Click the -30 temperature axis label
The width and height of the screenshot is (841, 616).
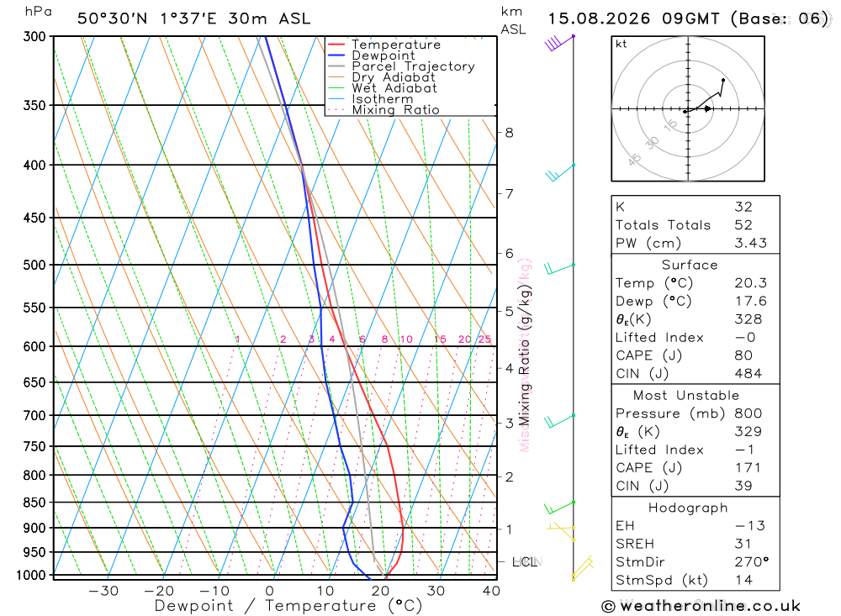pos(103,591)
